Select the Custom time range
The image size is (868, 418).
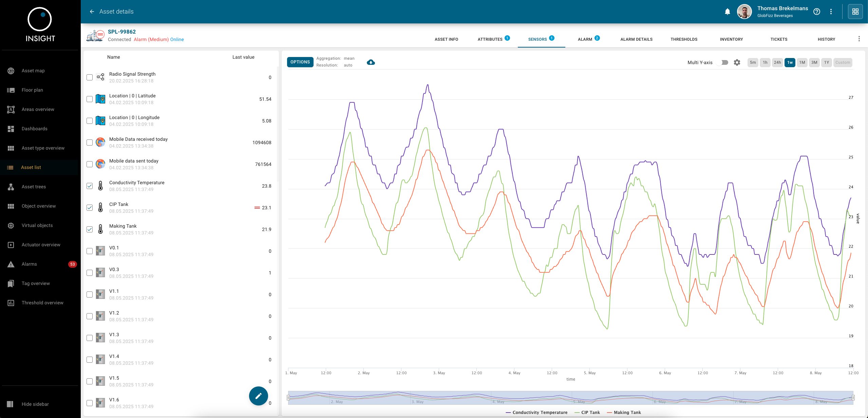pyautogui.click(x=843, y=62)
